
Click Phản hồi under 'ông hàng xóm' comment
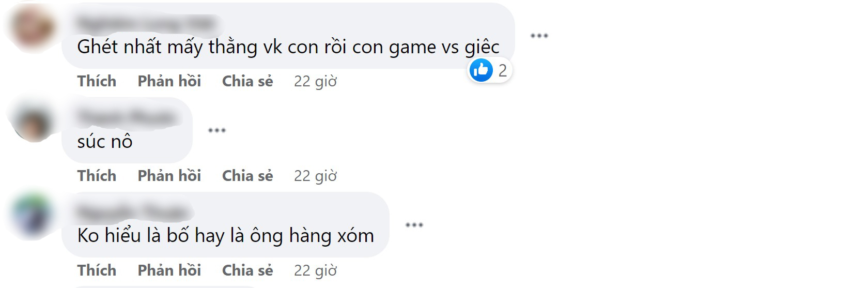pos(169,270)
